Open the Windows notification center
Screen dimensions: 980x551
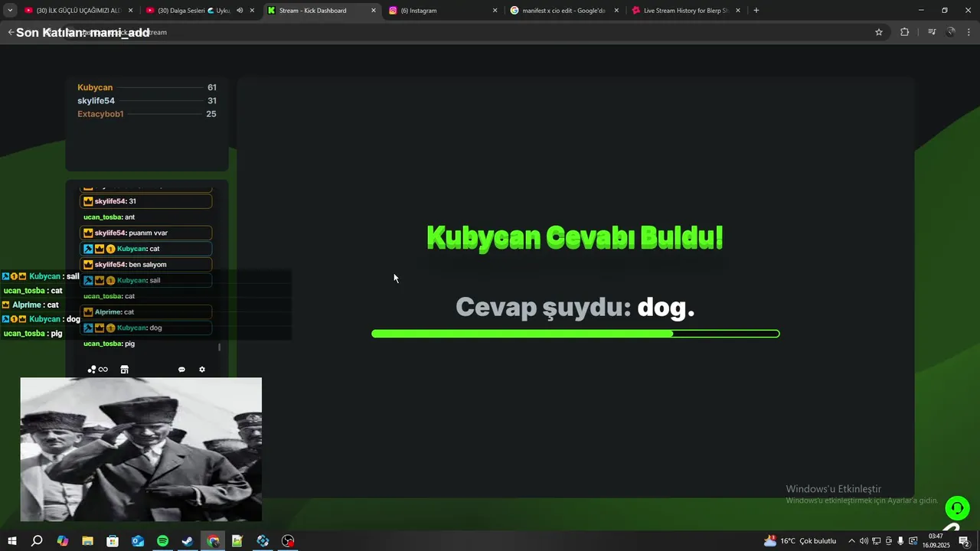964,541
